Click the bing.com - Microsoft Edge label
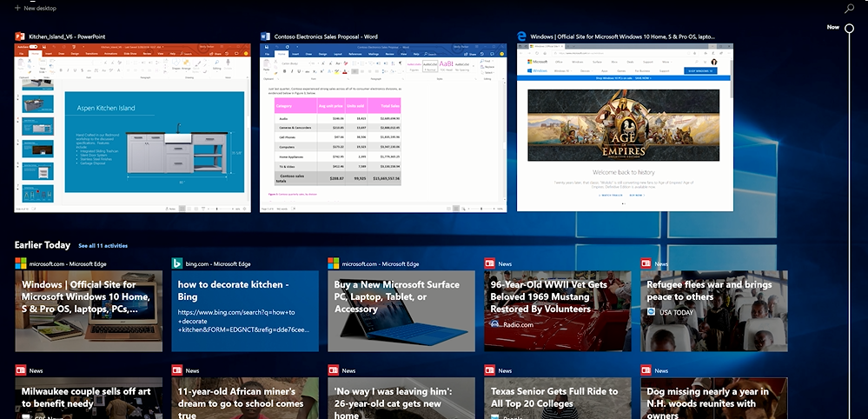The height and width of the screenshot is (419, 868). 218,264
